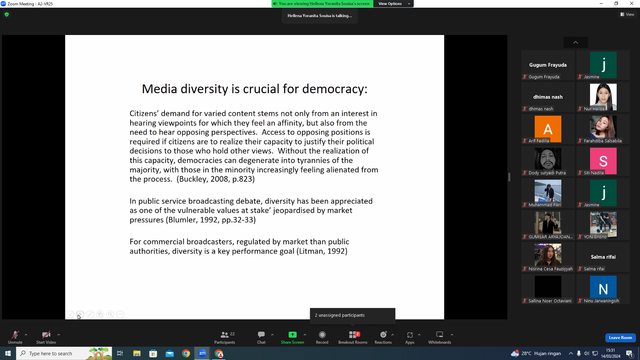
Task: Open the Windows Start menu
Action: [x=8, y=353]
